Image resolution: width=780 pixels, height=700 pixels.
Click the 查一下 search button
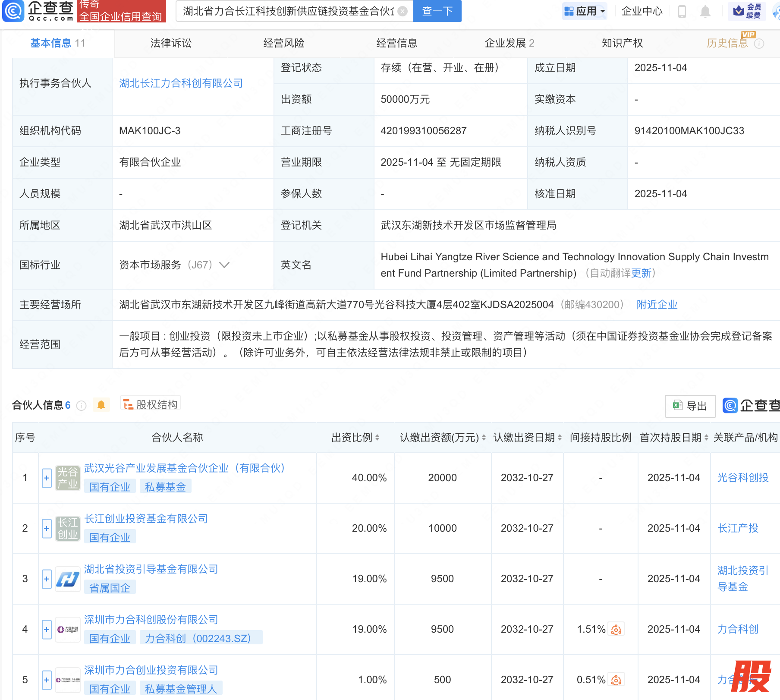click(x=437, y=11)
